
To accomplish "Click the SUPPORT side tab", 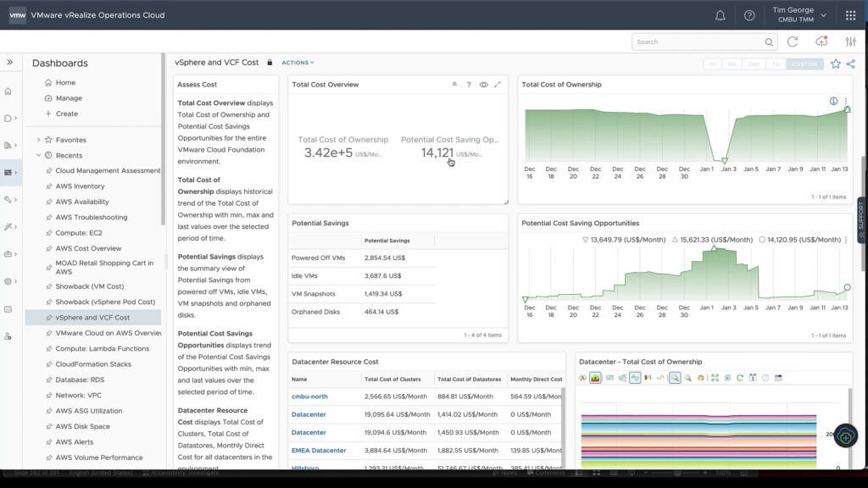I will pos(861,219).
